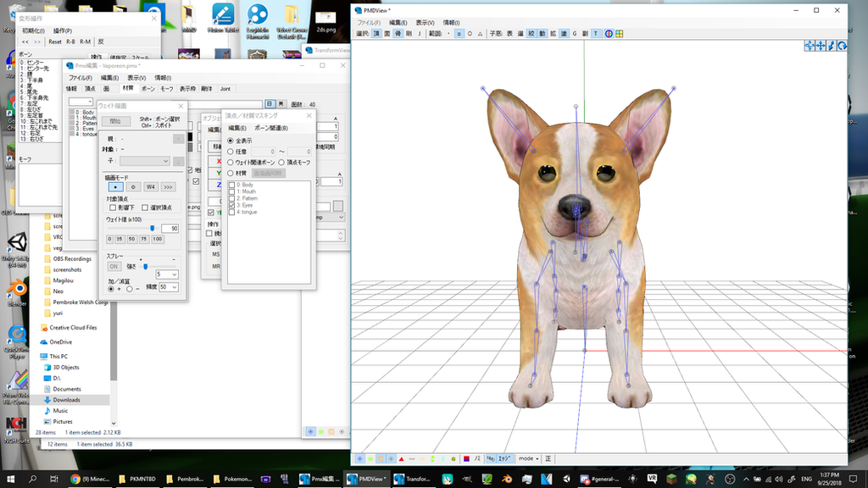This screenshot has height=488, width=868.
Task: Toggle bone selection (骨) in PMDView toolbar
Action: tap(398, 34)
